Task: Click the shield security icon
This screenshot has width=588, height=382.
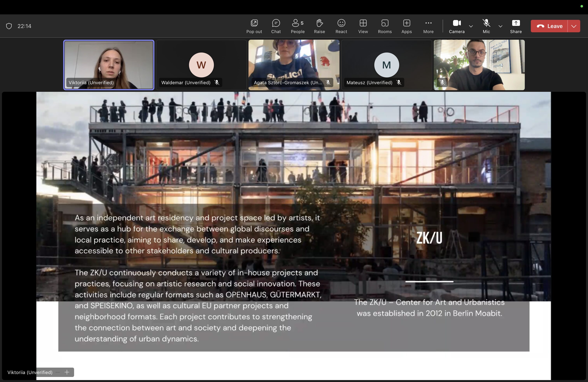Action: point(9,26)
